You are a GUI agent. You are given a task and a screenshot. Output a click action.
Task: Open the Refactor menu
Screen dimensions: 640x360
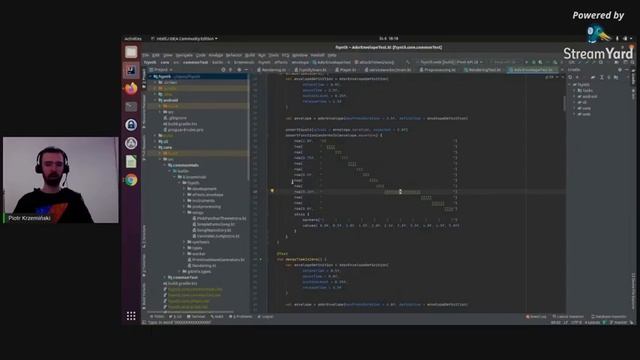(233, 55)
